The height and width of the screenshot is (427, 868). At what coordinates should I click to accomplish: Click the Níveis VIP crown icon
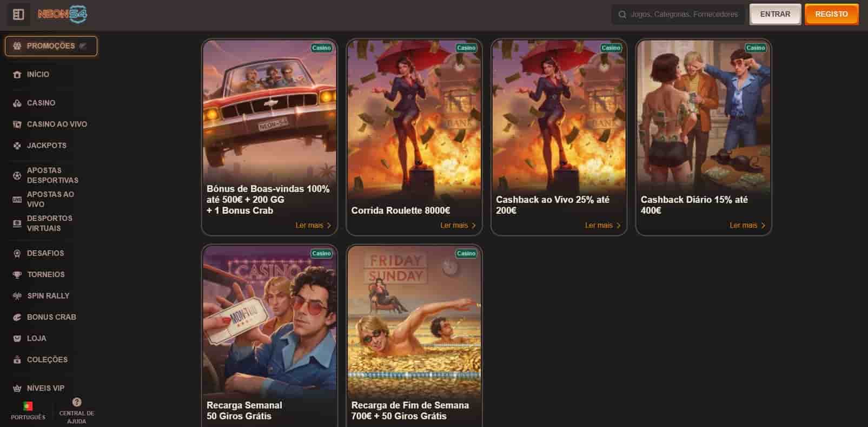click(x=17, y=389)
